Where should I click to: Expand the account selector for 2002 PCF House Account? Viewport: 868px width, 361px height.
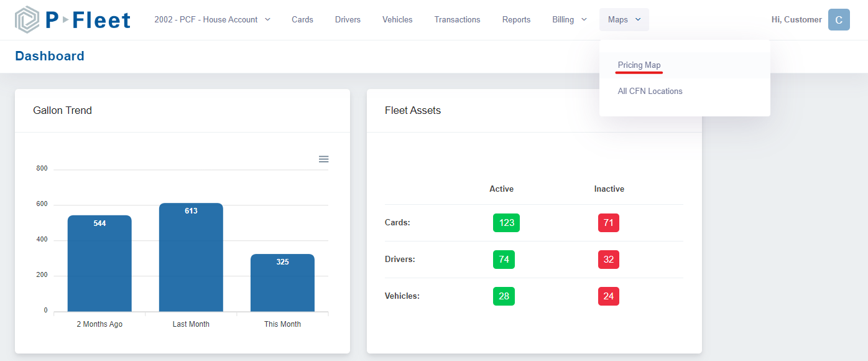point(212,19)
